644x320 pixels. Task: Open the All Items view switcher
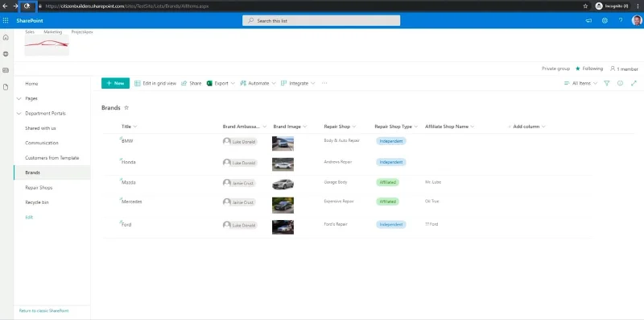[x=580, y=83]
